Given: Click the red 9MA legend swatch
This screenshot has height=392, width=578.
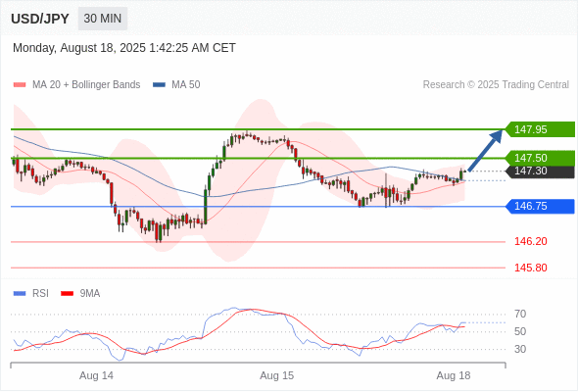Looking at the screenshot, I should click(x=67, y=294).
